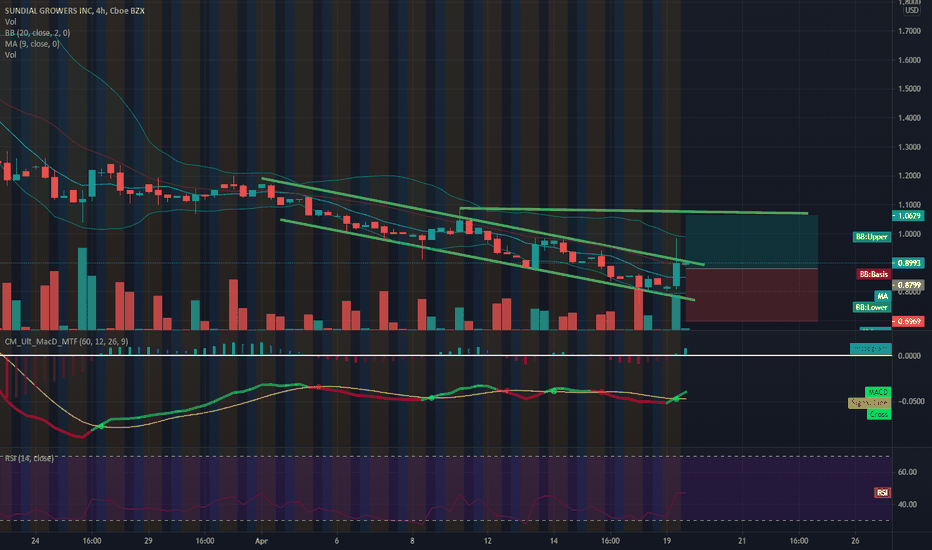Click the USD currency label on price axis
This screenshot has height=550, width=932.
click(x=911, y=11)
